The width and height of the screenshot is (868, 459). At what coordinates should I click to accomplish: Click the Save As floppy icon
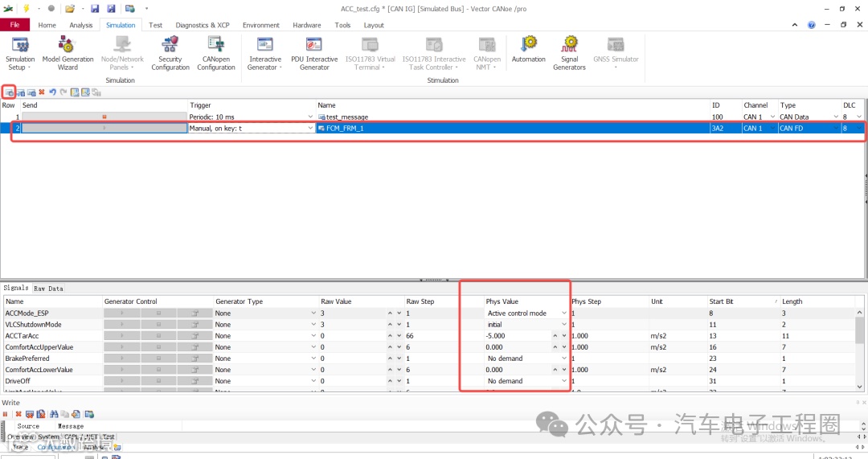click(111, 8)
